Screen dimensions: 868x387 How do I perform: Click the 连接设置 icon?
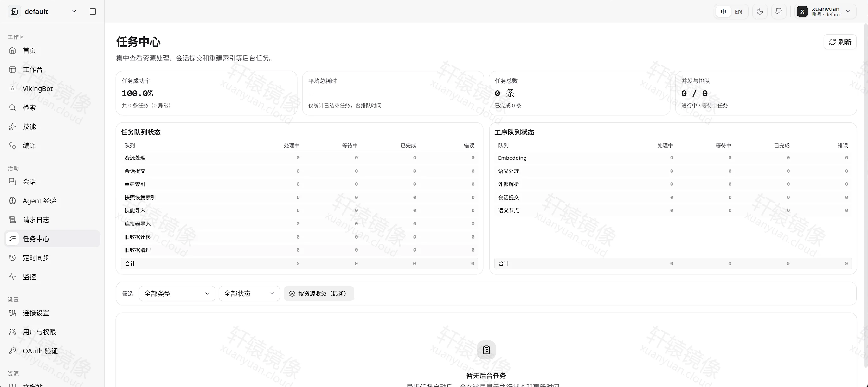[x=12, y=313]
